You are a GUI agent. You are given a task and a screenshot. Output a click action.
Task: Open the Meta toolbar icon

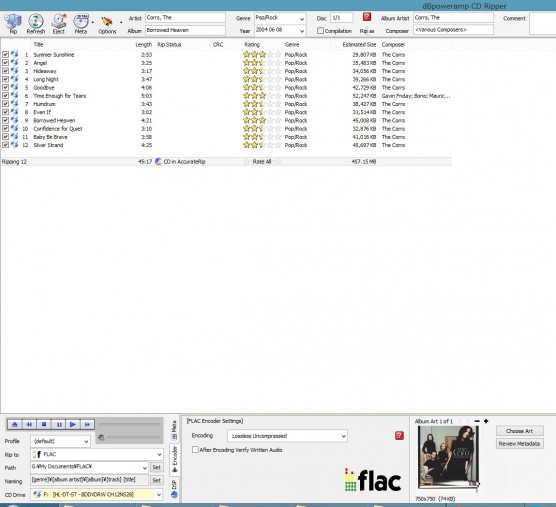[81, 22]
